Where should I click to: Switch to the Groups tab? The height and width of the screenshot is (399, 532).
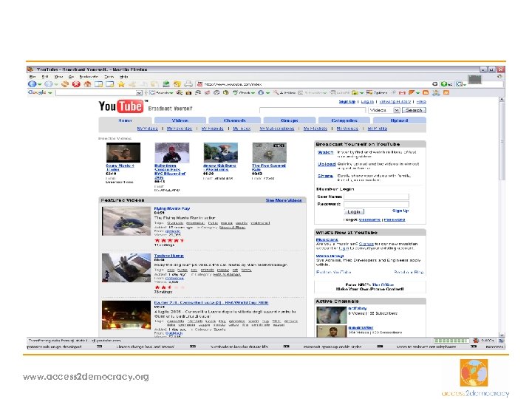pos(290,120)
